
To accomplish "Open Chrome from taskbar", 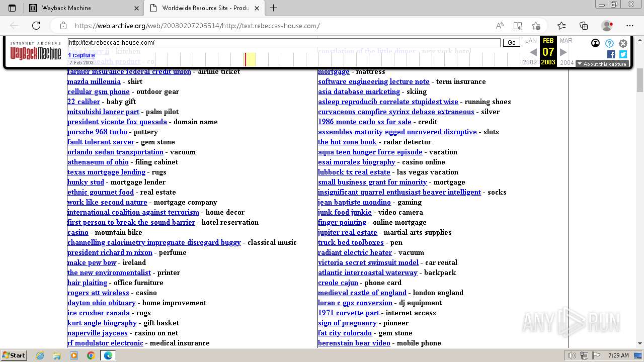I will click(91, 355).
